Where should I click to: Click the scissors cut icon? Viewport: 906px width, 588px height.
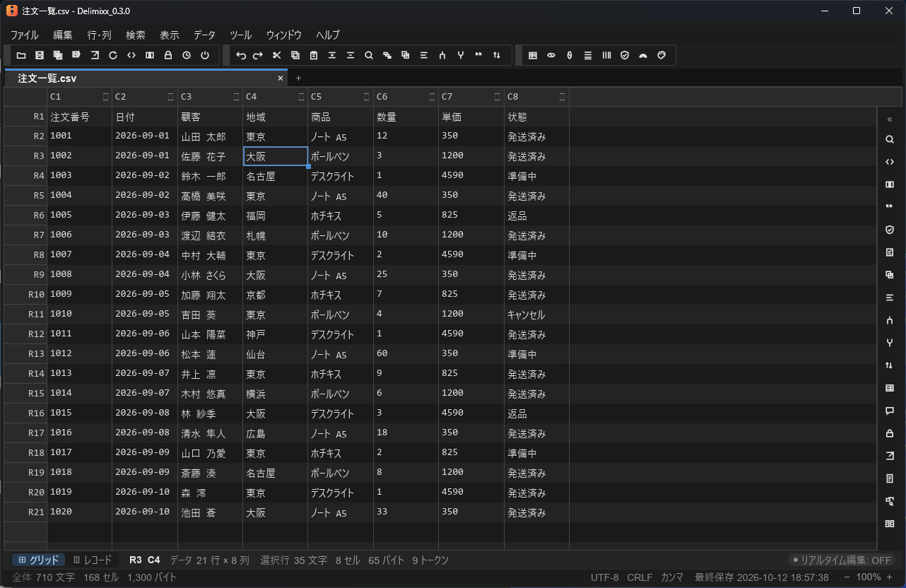(277, 55)
